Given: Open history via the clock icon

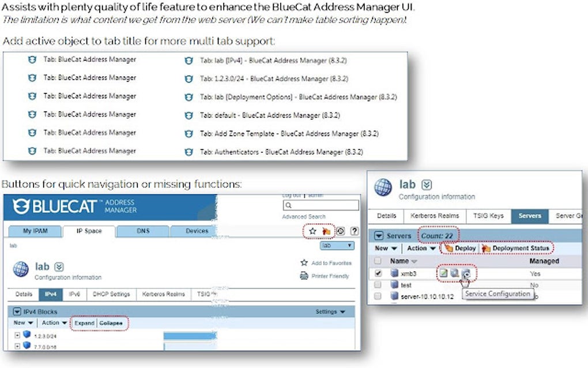Looking at the screenshot, I should click(341, 231).
